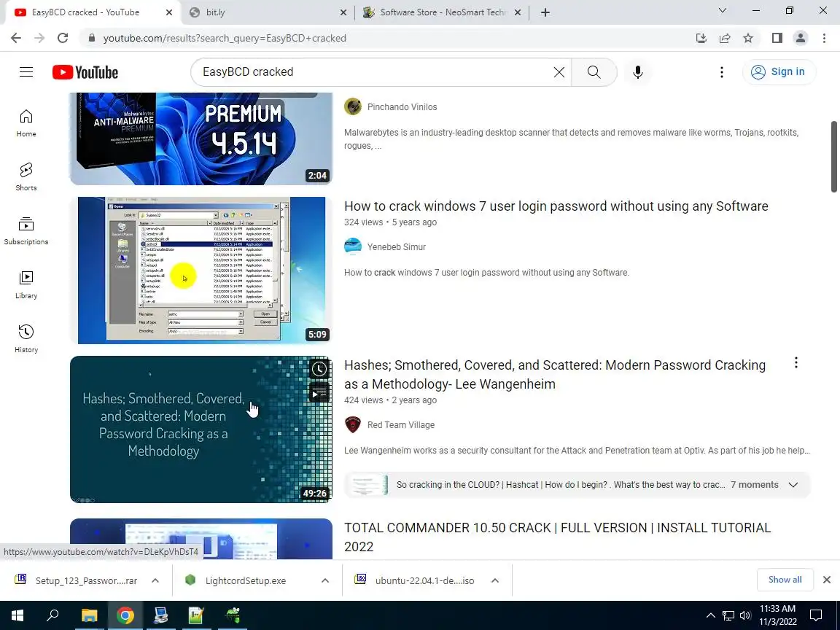
Task: Open Pinchando Vinilos channel name
Action: tap(402, 107)
